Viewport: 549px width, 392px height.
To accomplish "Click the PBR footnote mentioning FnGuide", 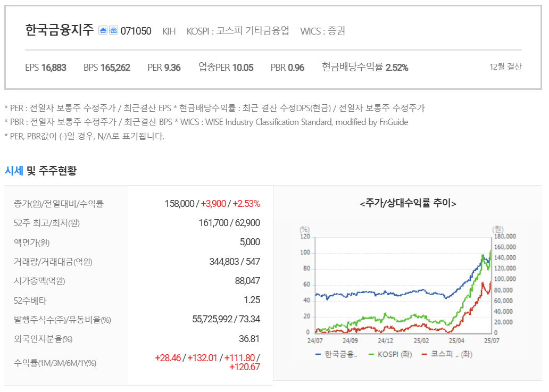I will tap(206, 122).
